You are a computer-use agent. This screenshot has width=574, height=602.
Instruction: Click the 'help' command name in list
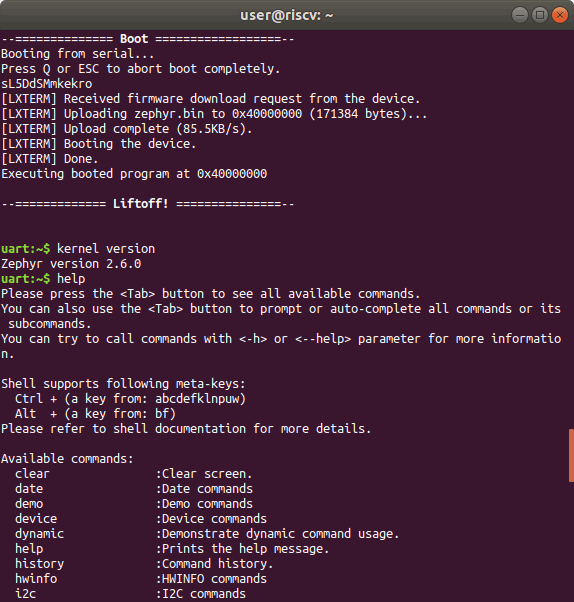point(29,548)
